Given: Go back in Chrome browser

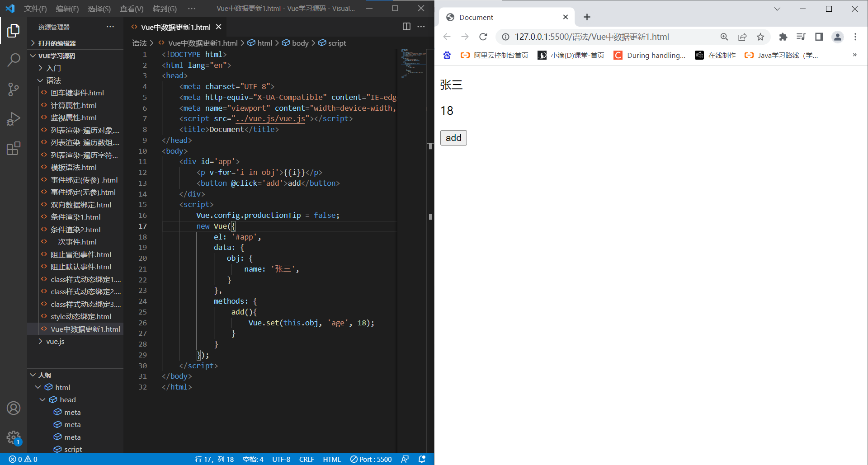Looking at the screenshot, I should [x=447, y=37].
